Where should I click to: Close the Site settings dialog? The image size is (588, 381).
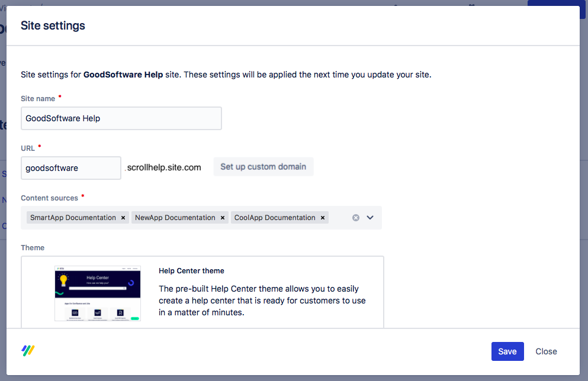pos(546,351)
